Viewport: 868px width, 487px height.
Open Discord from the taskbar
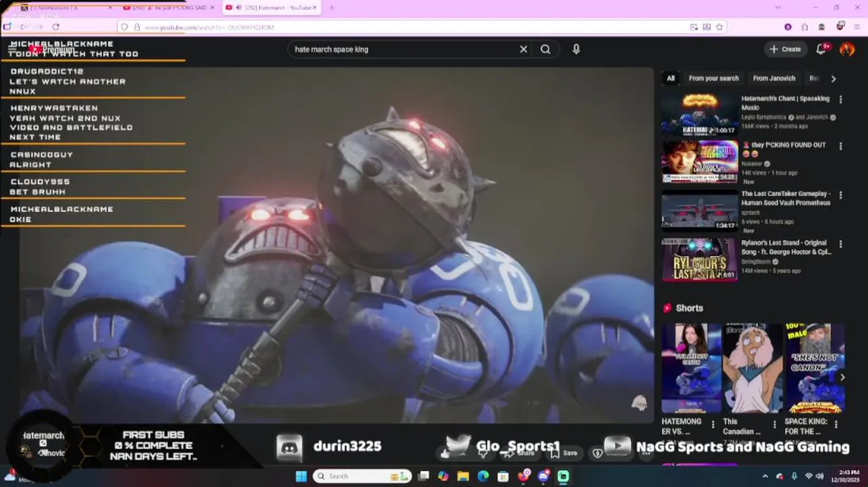point(544,476)
